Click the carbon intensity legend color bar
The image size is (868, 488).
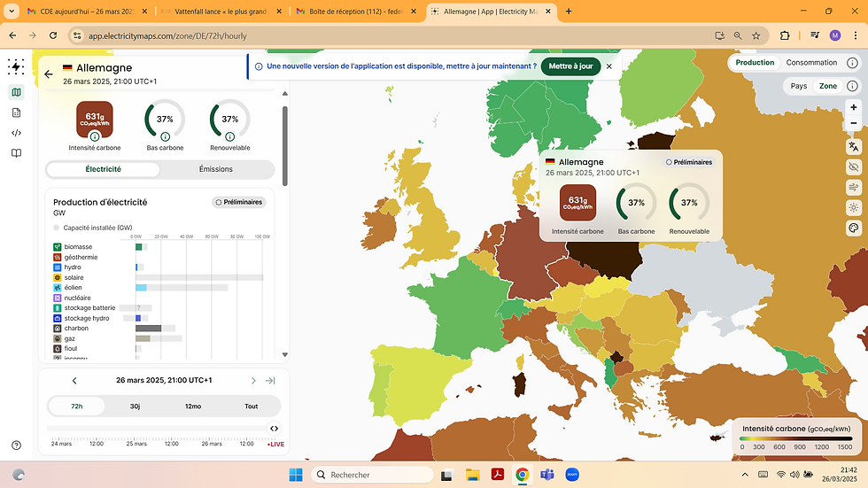pos(796,438)
